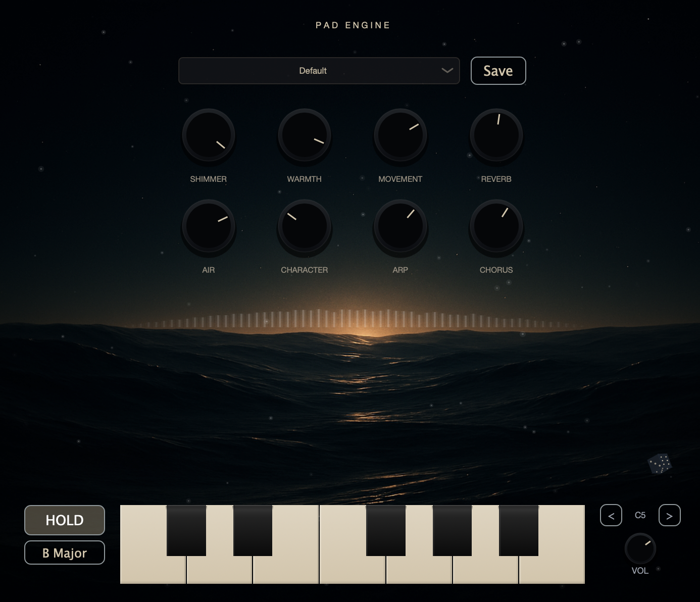Adjust the AIR knob
This screenshot has height=602, width=700.
point(209,227)
